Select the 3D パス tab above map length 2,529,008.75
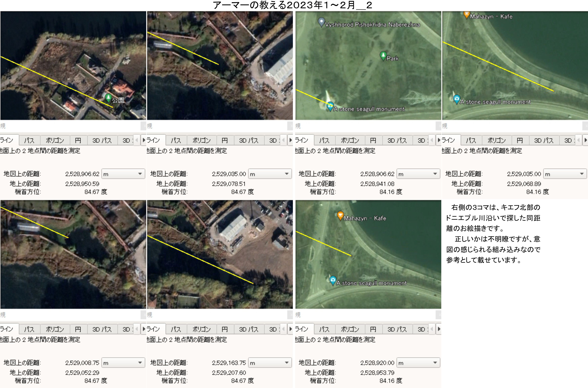The image size is (588, 388). (x=102, y=329)
